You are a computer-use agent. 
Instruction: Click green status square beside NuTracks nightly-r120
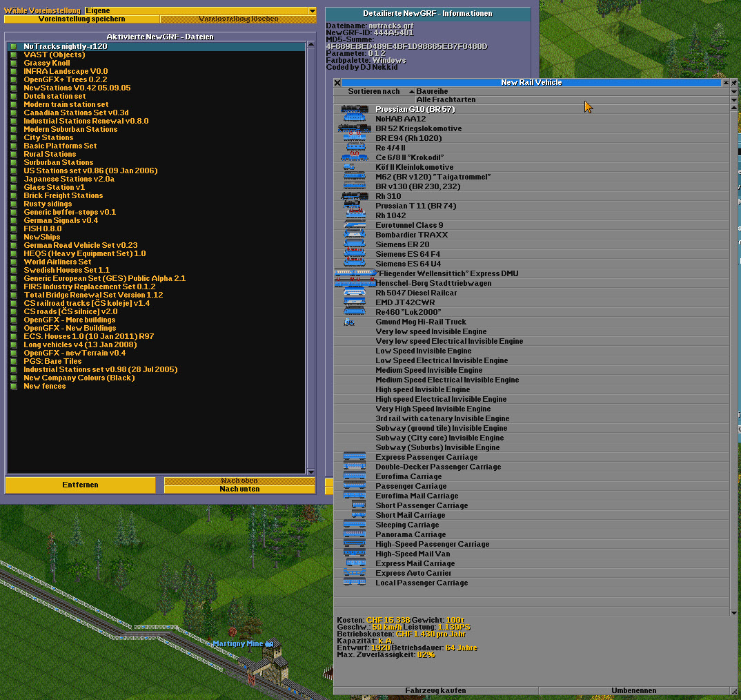point(13,46)
